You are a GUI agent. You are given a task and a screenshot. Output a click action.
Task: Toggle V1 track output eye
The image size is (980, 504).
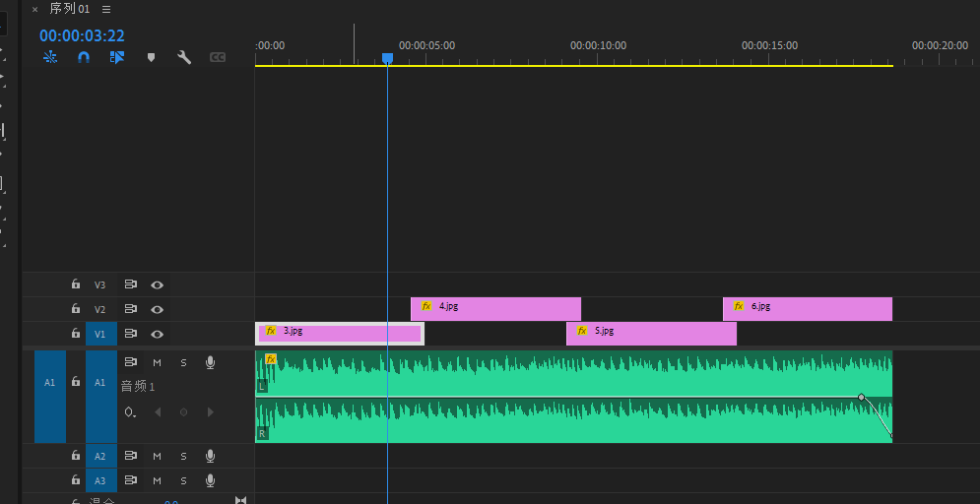(157, 334)
